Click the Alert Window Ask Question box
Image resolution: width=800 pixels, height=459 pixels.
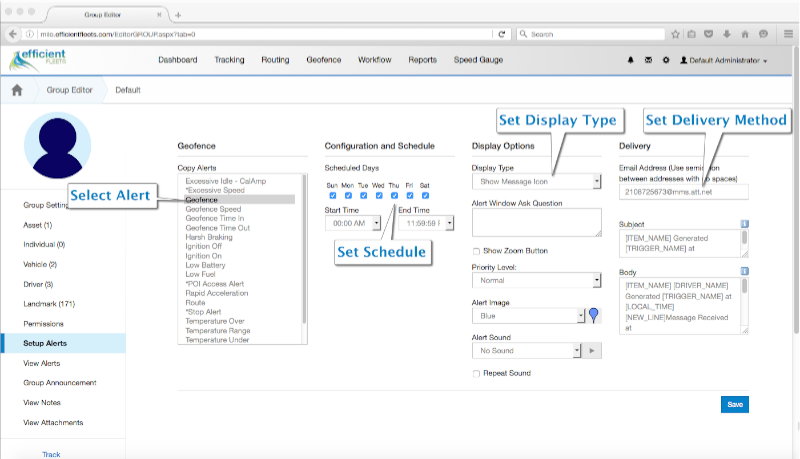(536, 222)
